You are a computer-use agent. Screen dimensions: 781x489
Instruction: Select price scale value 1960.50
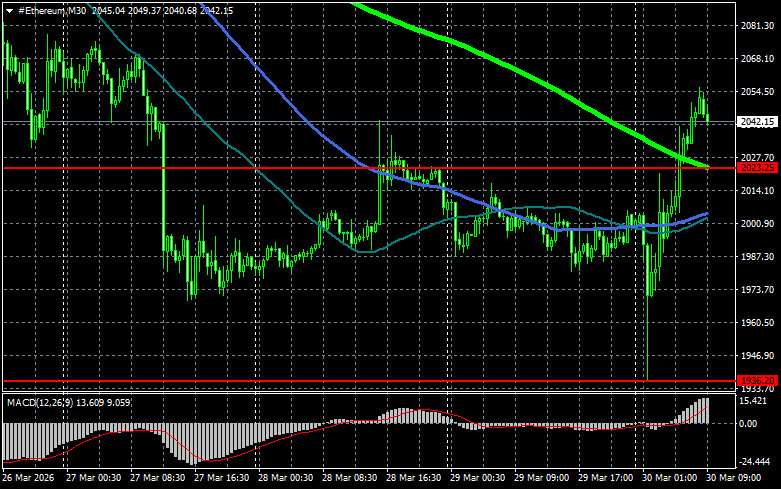[x=758, y=323]
